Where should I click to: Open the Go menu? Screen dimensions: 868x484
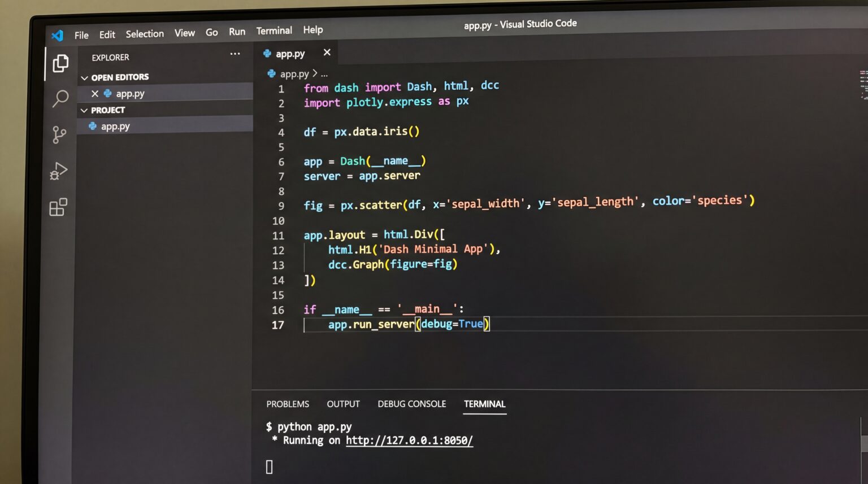click(x=212, y=33)
